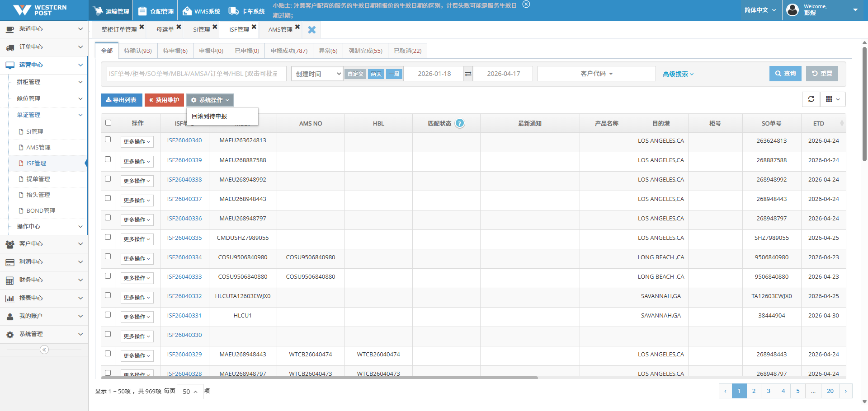Image resolution: width=868 pixels, height=411 pixels.
Task: Expand the 客户代码 dropdown
Action: (x=596, y=74)
